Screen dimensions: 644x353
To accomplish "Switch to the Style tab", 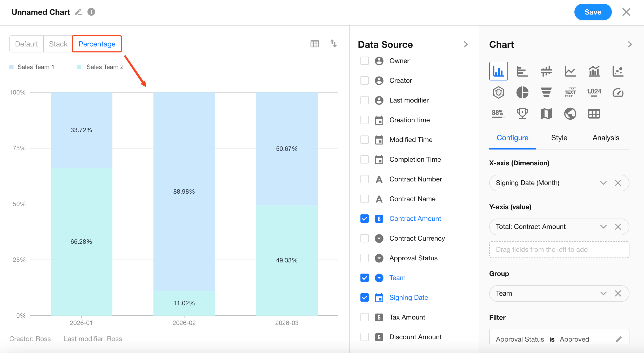I will [x=559, y=138].
